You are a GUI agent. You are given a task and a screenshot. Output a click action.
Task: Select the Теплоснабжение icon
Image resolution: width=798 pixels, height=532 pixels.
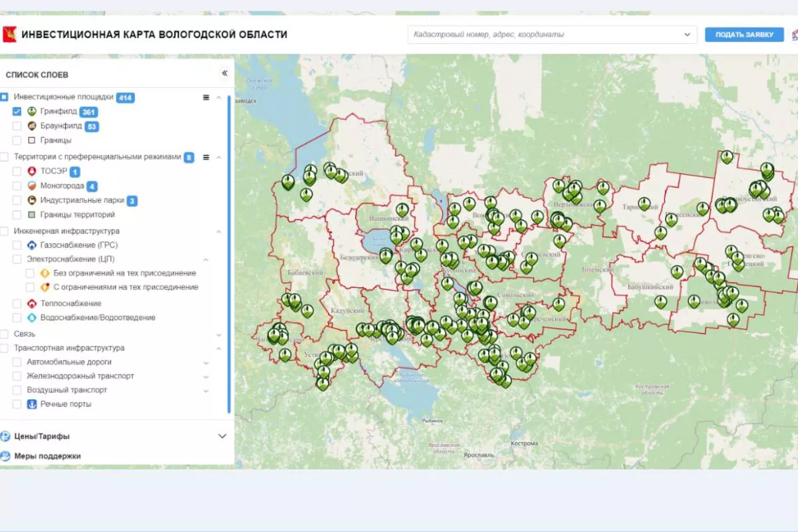[31, 303]
